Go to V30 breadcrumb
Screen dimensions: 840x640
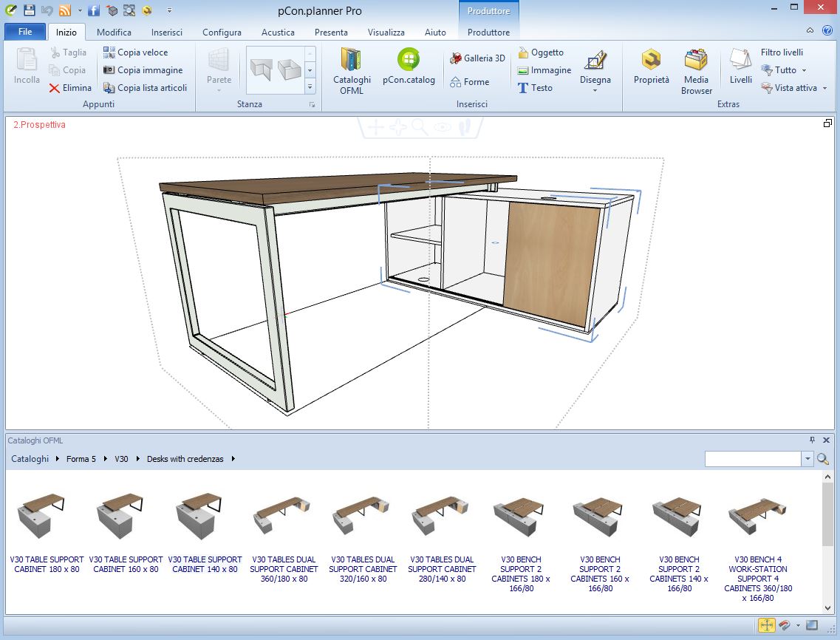pyautogui.click(x=121, y=459)
